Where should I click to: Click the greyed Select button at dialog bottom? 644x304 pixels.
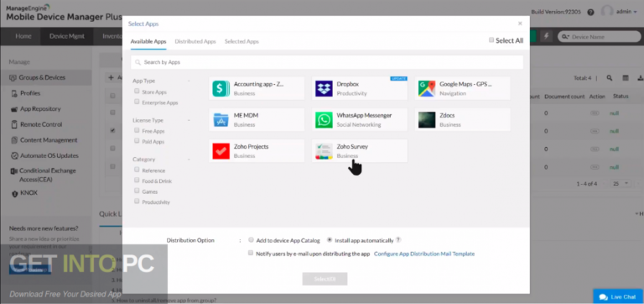(325, 279)
